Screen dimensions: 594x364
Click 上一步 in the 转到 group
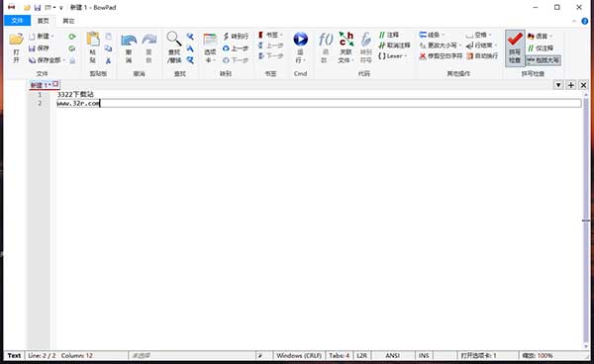236,48
